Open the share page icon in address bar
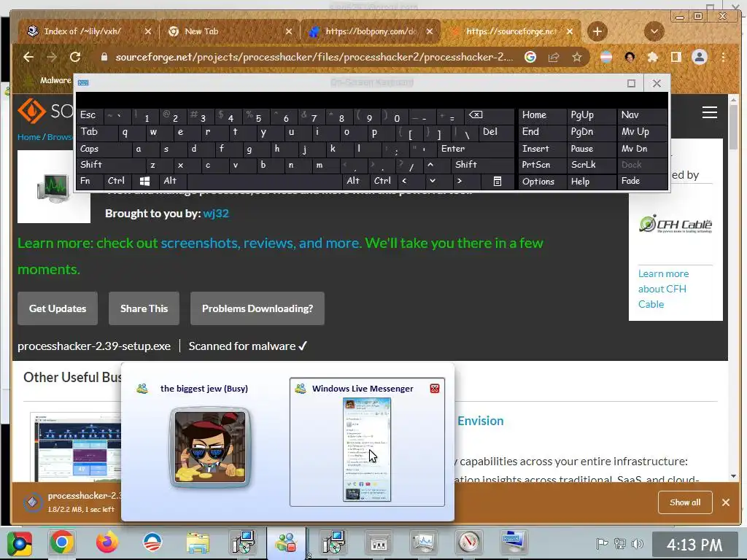The height and width of the screenshot is (560, 747). tap(554, 57)
